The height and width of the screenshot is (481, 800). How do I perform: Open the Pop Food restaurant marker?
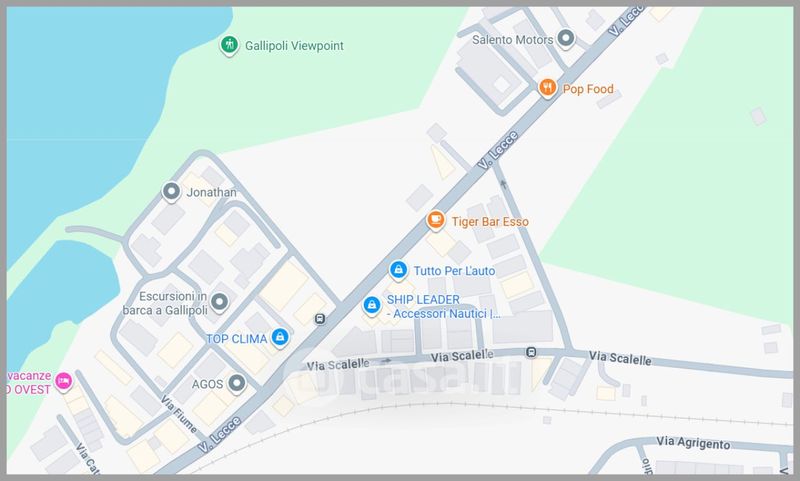[x=547, y=88]
